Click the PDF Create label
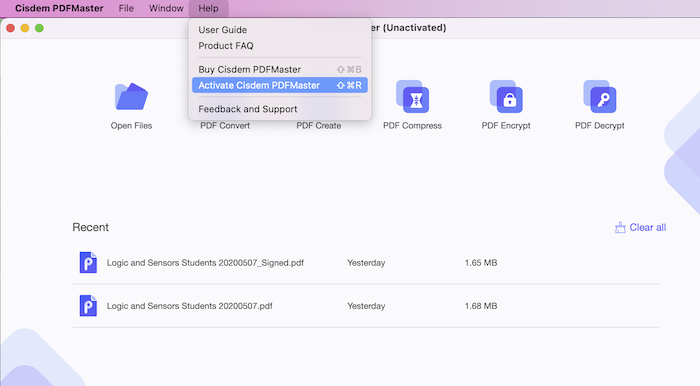 coord(319,126)
